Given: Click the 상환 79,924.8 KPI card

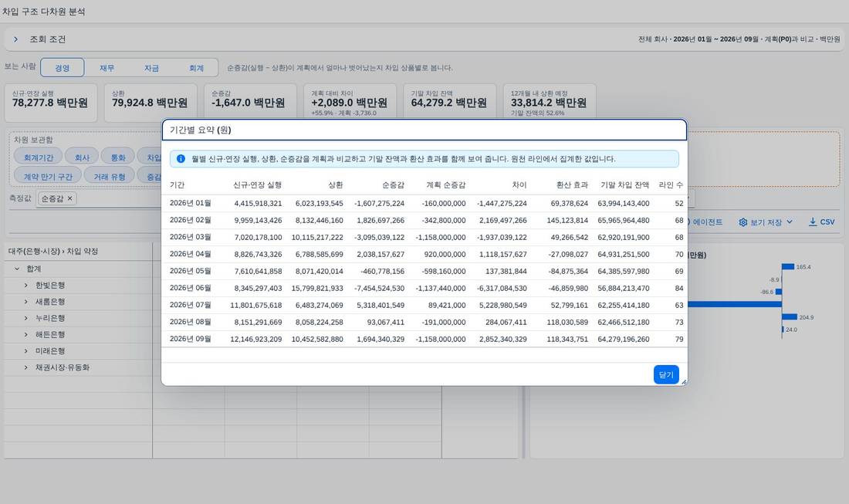Looking at the screenshot, I should click(x=151, y=103).
